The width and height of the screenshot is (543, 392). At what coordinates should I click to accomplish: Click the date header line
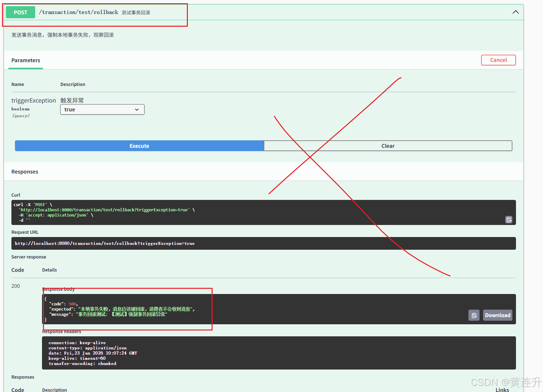point(93,353)
